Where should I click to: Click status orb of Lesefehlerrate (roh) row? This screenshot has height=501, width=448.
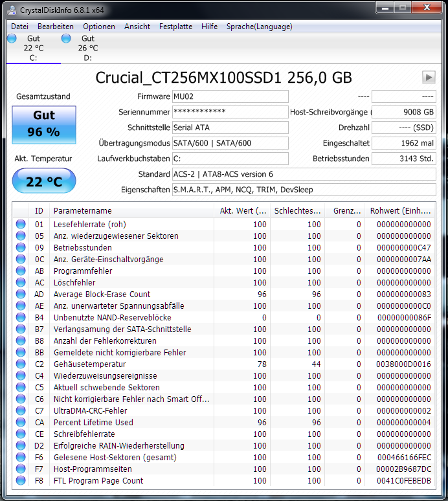pos(21,224)
